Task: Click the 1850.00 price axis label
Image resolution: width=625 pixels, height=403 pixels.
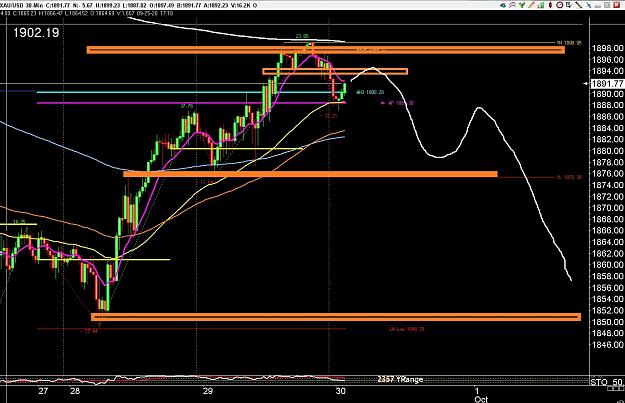Action: pos(607,322)
